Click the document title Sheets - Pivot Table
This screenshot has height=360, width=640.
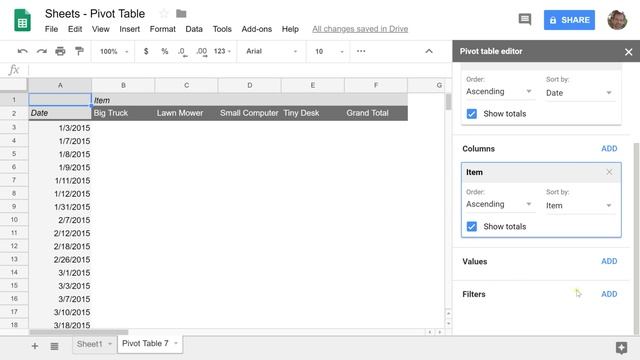(95, 13)
